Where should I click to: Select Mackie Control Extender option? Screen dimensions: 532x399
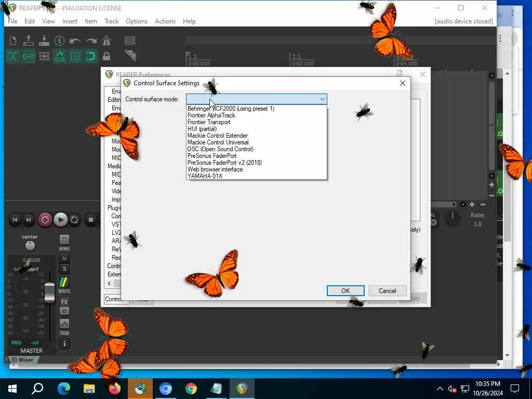257,136
